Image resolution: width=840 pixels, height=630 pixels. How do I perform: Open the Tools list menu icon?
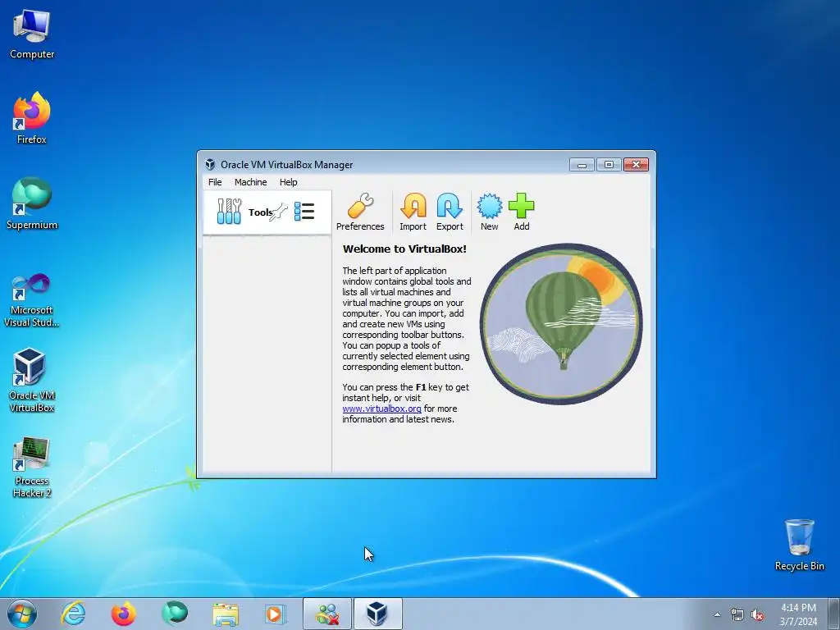(304, 211)
